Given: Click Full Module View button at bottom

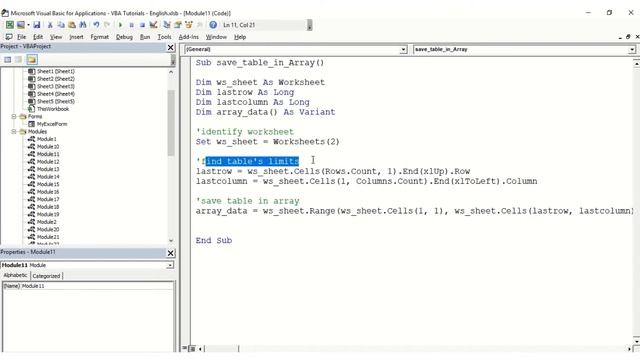Looking at the screenshot, I should [x=192, y=349].
